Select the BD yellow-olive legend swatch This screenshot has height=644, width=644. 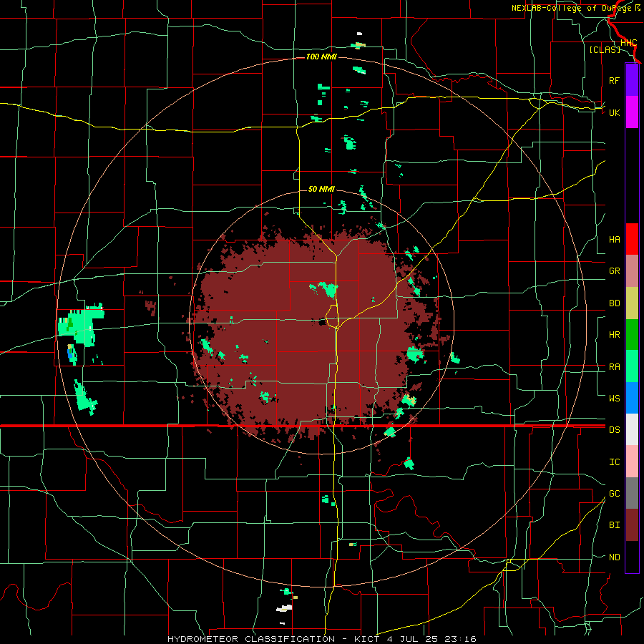pyautogui.click(x=632, y=303)
